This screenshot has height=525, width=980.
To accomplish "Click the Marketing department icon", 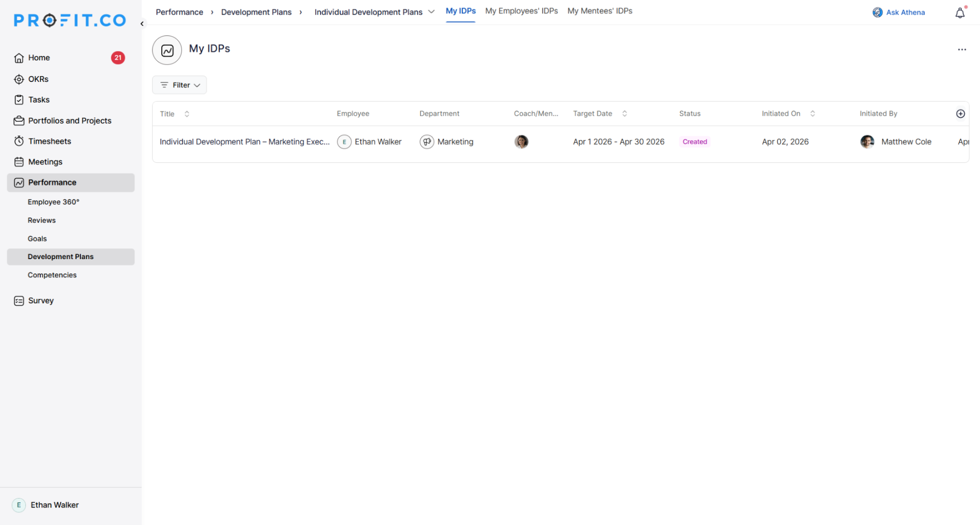I will click(x=427, y=142).
